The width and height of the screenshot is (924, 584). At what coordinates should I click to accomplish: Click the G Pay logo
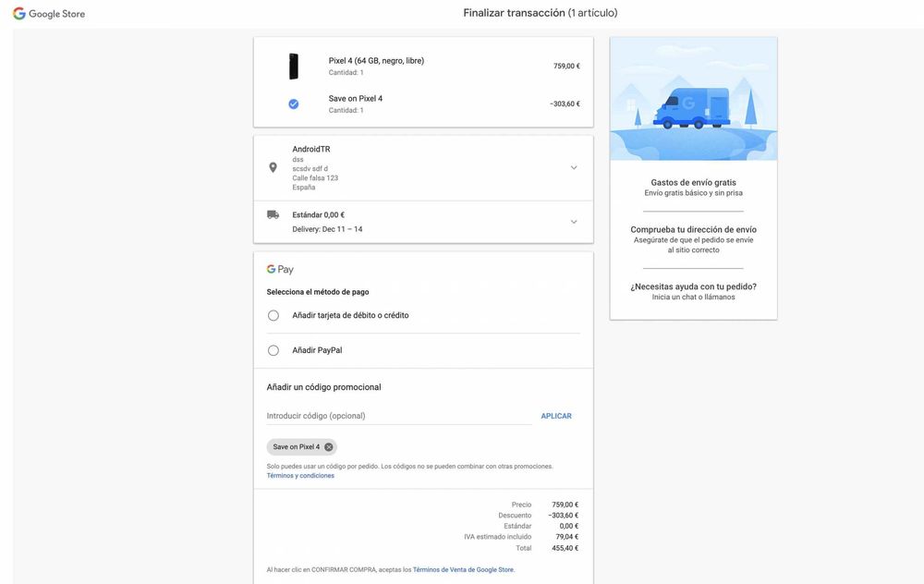280,270
